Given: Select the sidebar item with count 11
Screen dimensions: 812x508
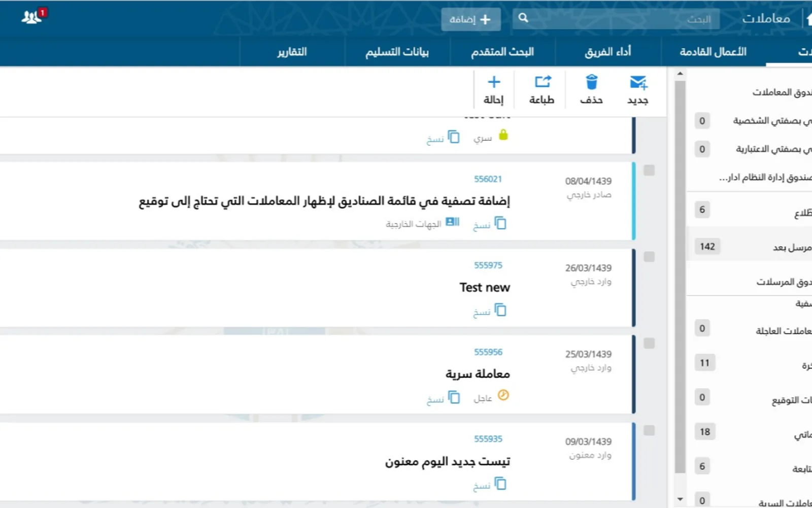Looking at the screenshot, I should [x=749, y=363].
